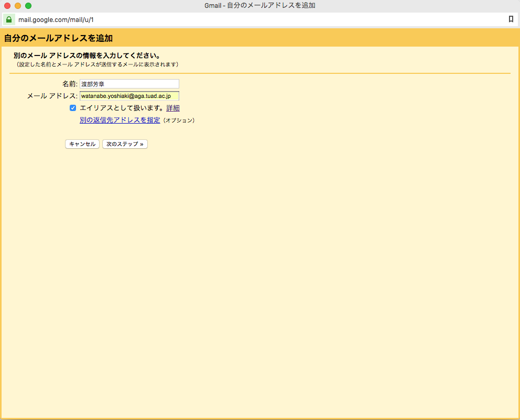Click the 別のメール アドレスの情報を入力してください text

tap(87, 56)
